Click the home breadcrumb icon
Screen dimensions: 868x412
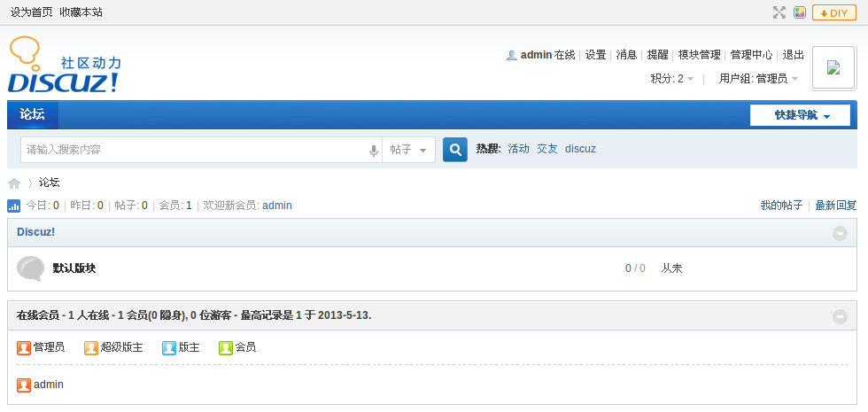tap(14, 183)
